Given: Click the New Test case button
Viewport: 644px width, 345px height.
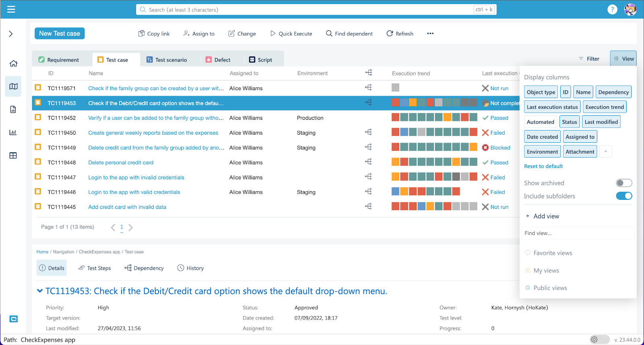Looking at the screenshot, I should click(x=60, y=33).
